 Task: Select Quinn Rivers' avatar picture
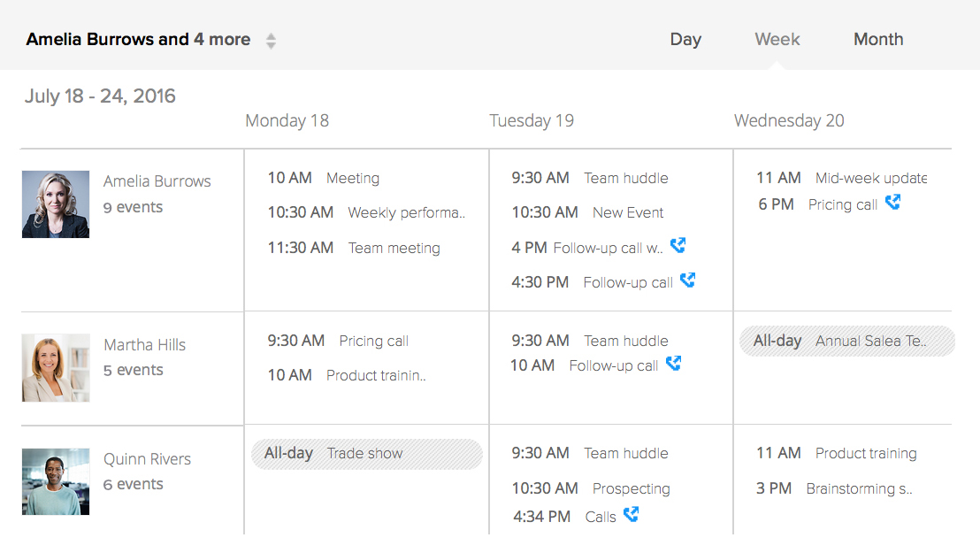click(56, 481)
